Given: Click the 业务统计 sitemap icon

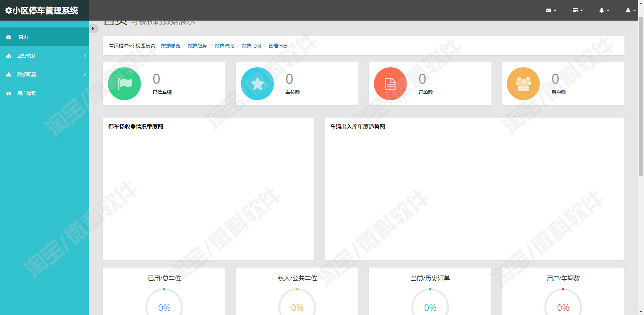Looking at the screenshot, I should coord(9,56).
